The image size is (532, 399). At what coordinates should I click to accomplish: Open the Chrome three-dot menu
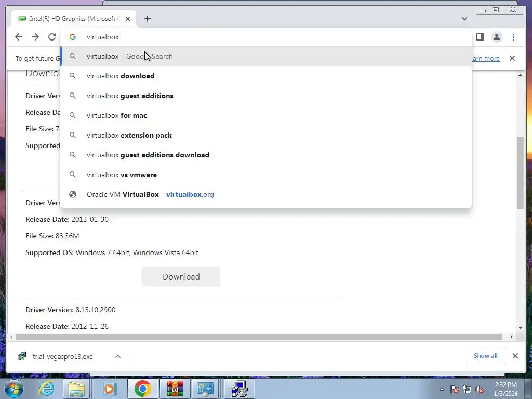[513, 37]
